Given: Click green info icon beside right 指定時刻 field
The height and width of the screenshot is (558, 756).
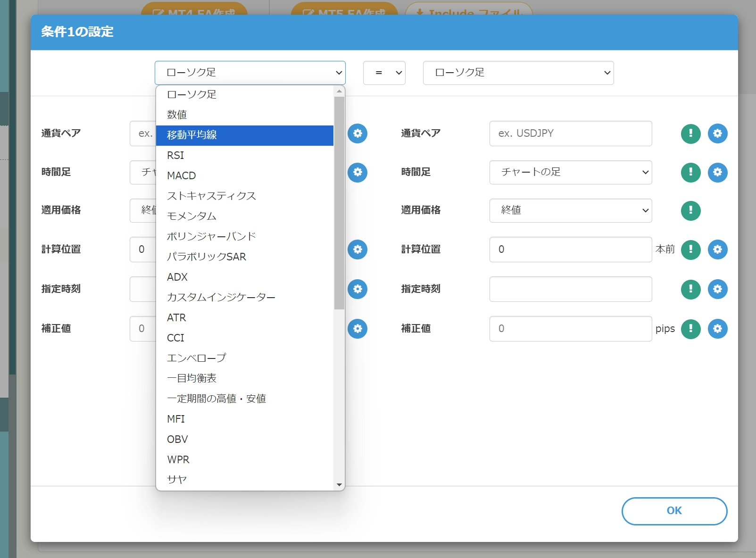Looking at the screenshot, I should 690,289.
